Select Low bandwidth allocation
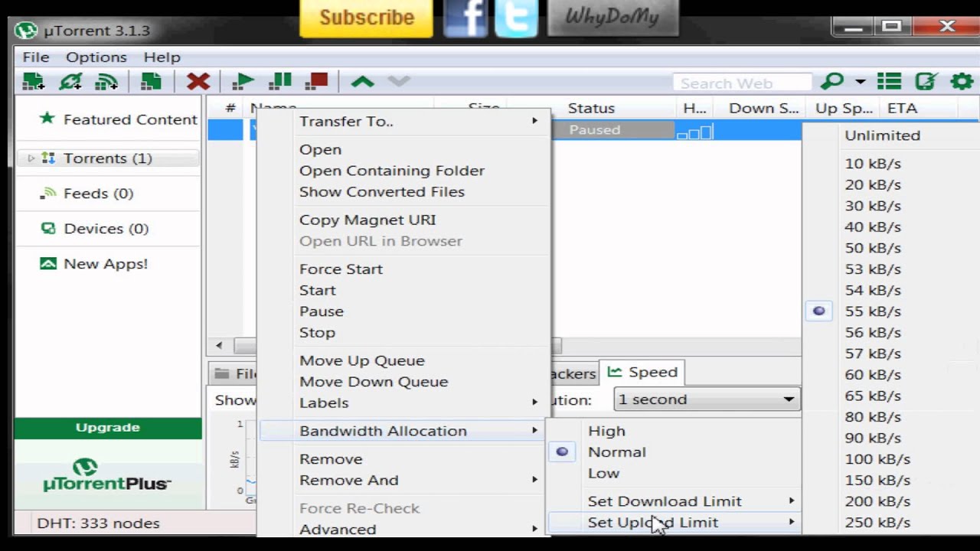 (603, 474)
